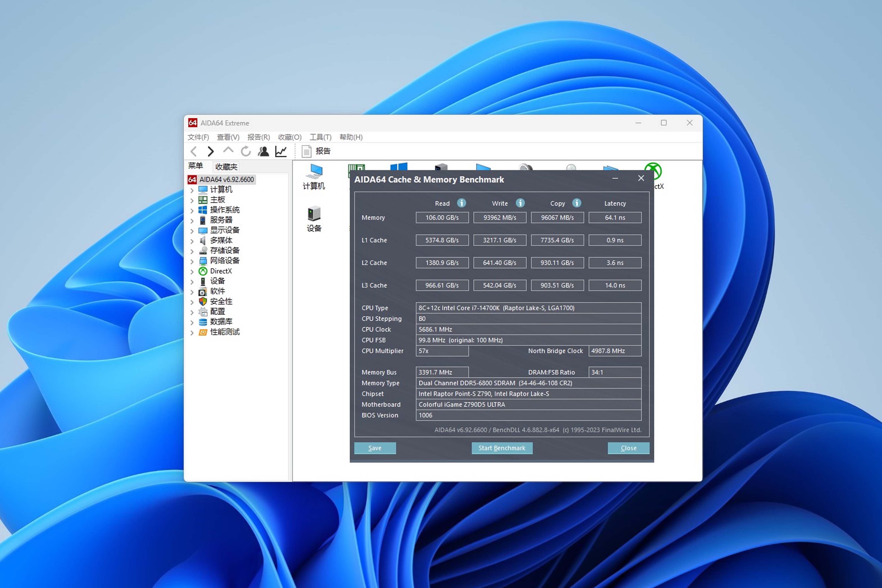Minimize the Cache & Memory Benchmark dialog
Viewport: 882px width, 588px height.
pos(615,179)
